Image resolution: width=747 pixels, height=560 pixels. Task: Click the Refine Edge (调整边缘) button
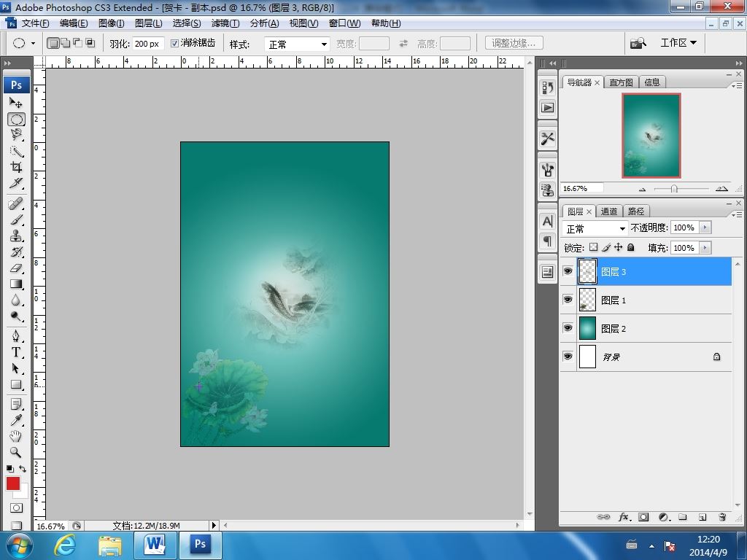click(x=514, y=44)
